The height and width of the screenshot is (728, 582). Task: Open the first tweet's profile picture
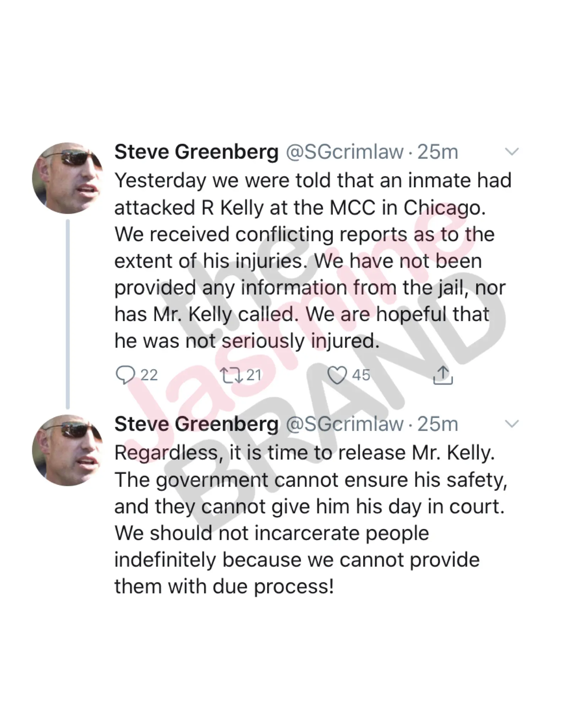(x=68, y=178)
